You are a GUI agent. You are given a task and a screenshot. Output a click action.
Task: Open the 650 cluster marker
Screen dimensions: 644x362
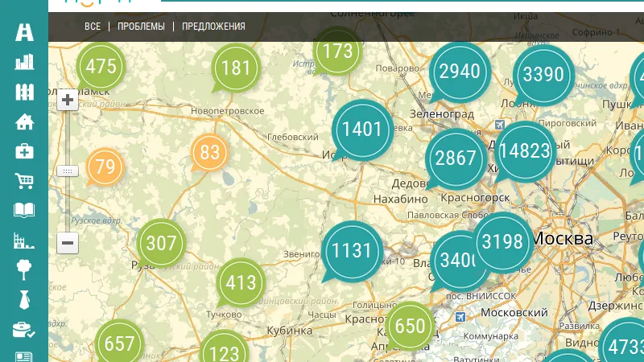(x=410, y=327)
